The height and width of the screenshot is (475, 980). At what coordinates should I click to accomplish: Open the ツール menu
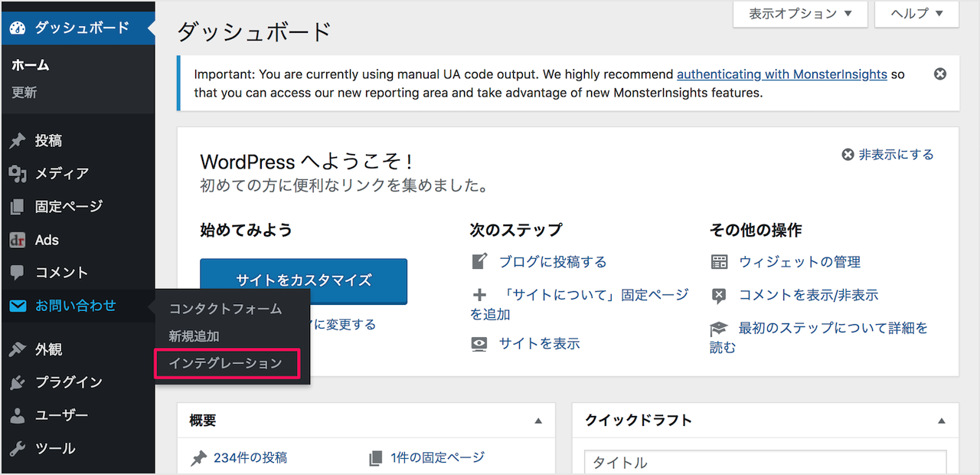pos(77,448)
